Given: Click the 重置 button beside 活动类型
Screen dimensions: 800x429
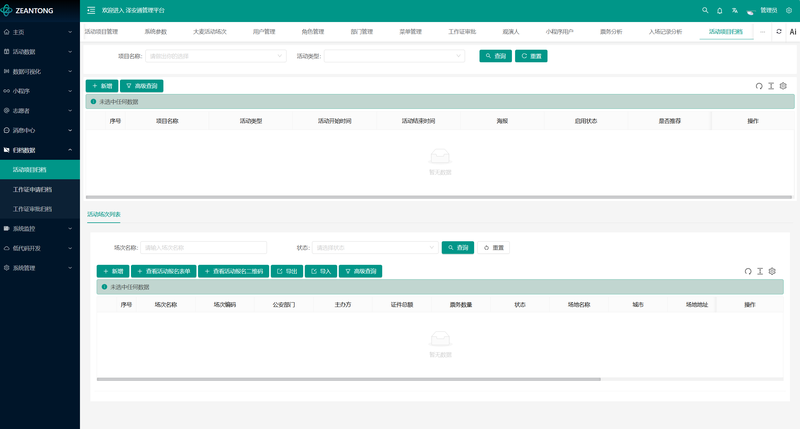Looking at the screenshot, I should 531,56.
